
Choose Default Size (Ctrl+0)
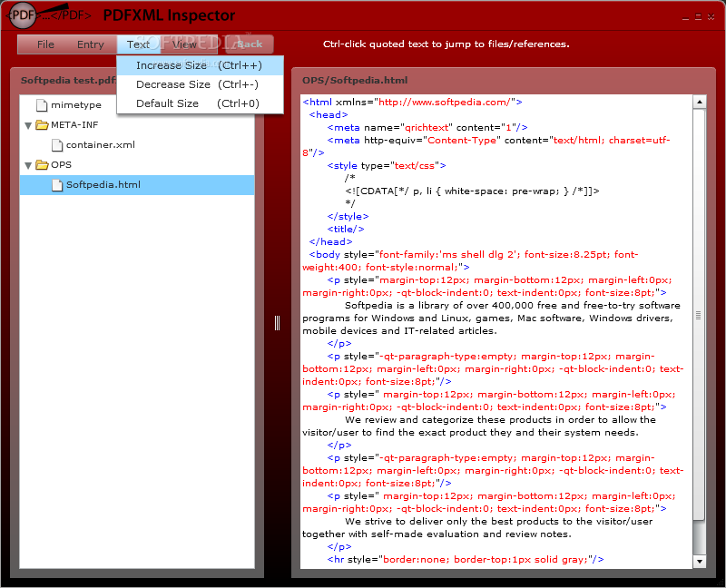point(200,103)
